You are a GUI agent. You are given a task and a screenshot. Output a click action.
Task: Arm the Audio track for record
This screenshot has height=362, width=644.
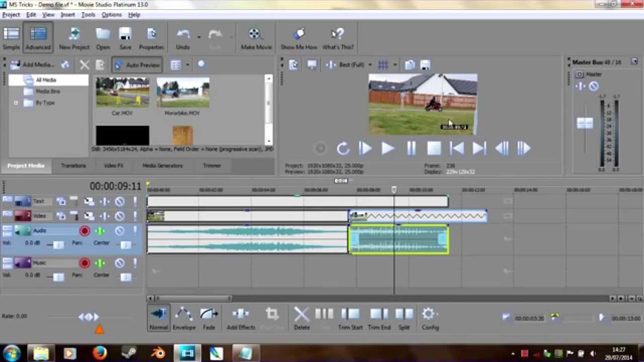pos(85,231)
